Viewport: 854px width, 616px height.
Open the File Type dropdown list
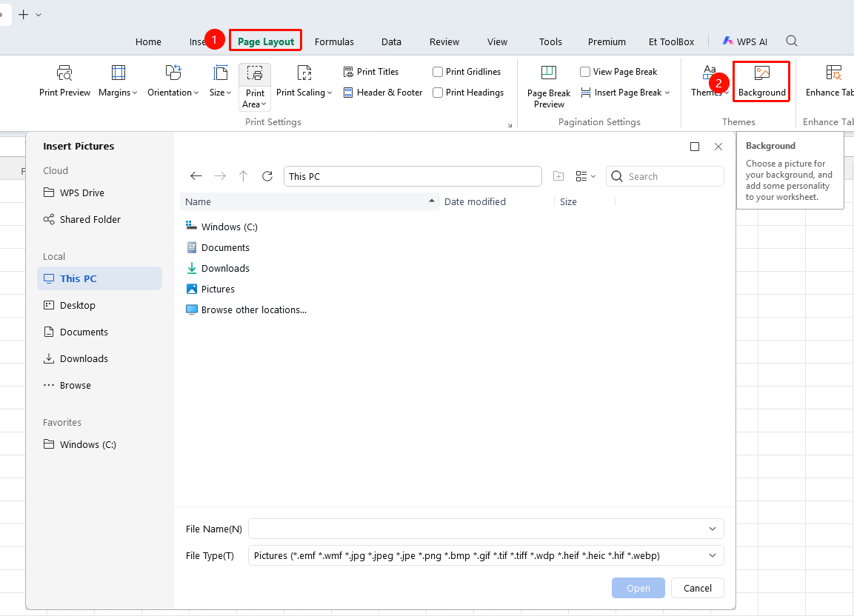[713, 555]
